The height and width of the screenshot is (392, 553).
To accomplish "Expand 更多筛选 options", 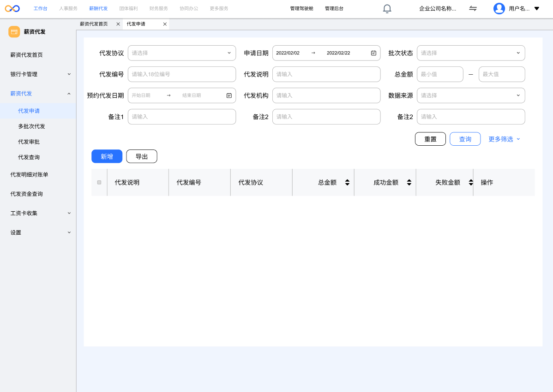I will (x=504, y=139).
